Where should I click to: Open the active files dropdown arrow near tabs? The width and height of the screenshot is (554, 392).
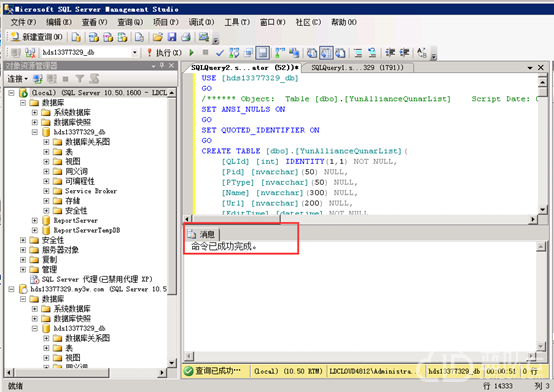point(530,68)
